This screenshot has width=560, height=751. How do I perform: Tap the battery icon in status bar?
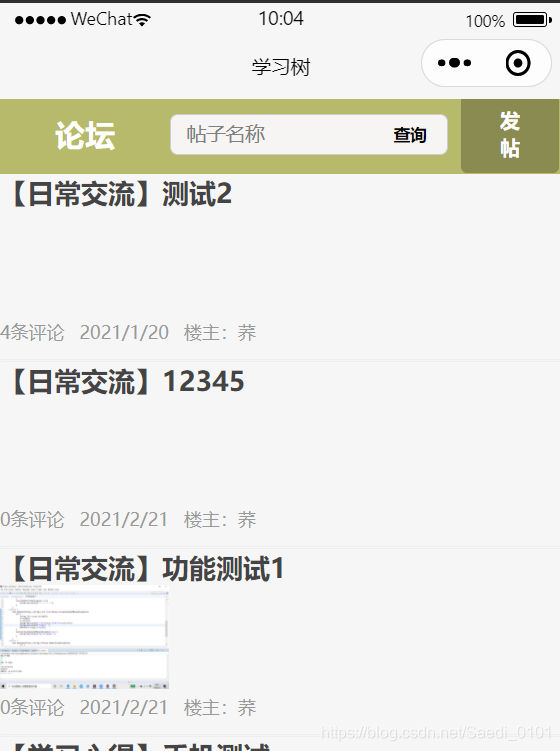[532, 20]
